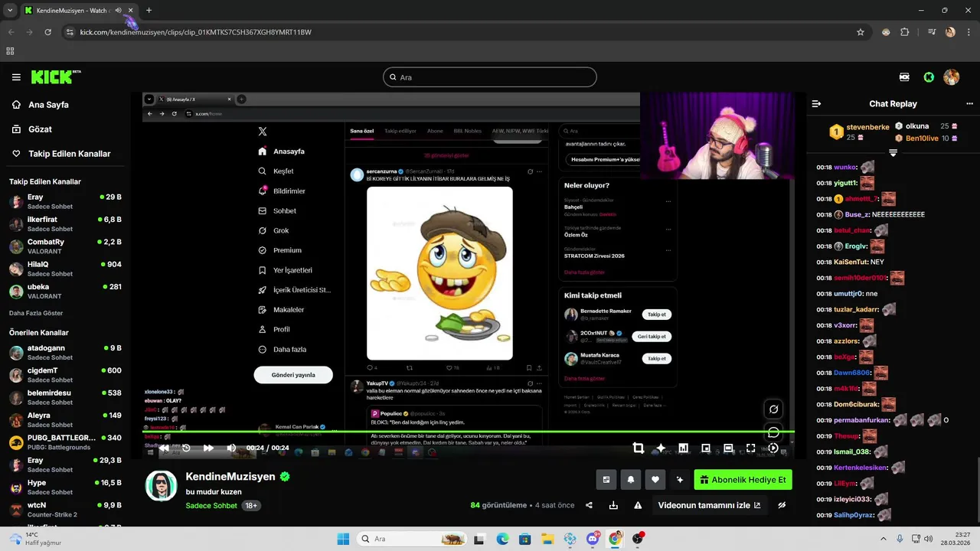Open Hype recommended channel
Screen dimensions: 980x551
coord(65,487)
